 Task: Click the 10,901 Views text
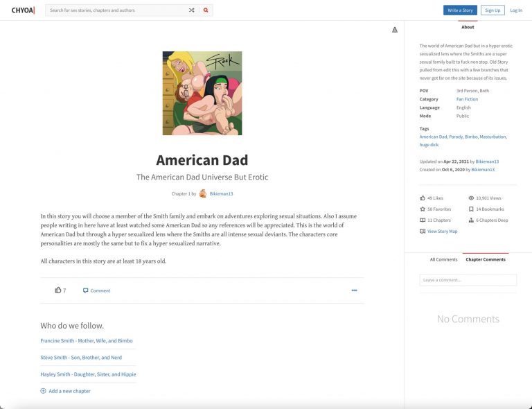pyautogui.click(x=488, y=198)
